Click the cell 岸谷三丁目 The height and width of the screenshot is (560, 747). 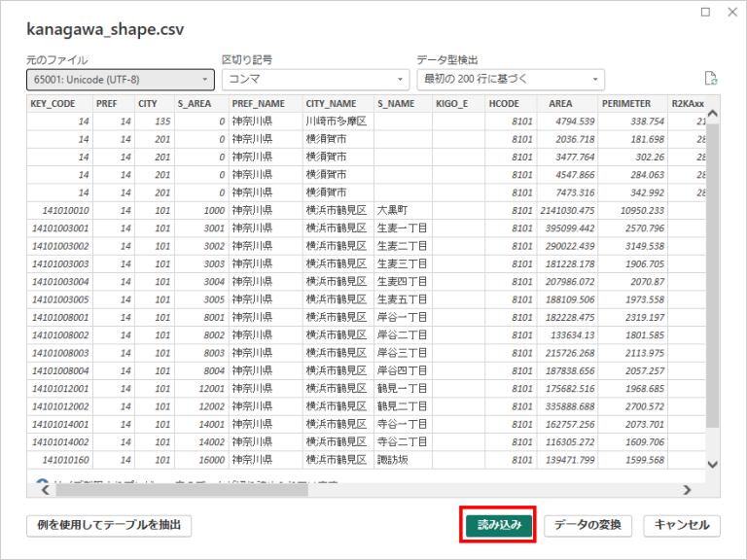pos(402,353)
